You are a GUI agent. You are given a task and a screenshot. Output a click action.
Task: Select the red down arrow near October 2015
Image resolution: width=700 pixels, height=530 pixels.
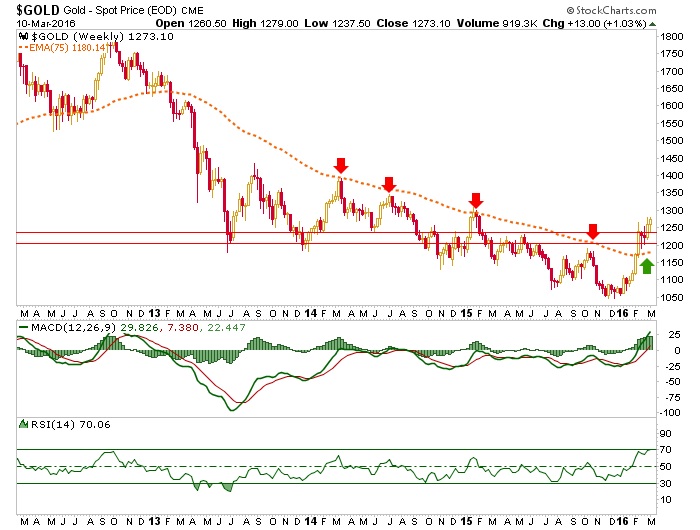(592, 232)
